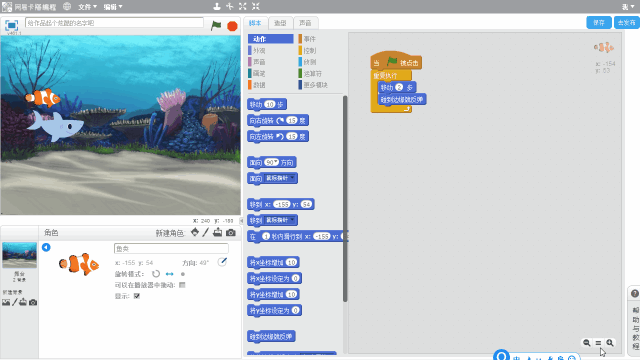Select the Shrink sprite tool in top bar

256,6
